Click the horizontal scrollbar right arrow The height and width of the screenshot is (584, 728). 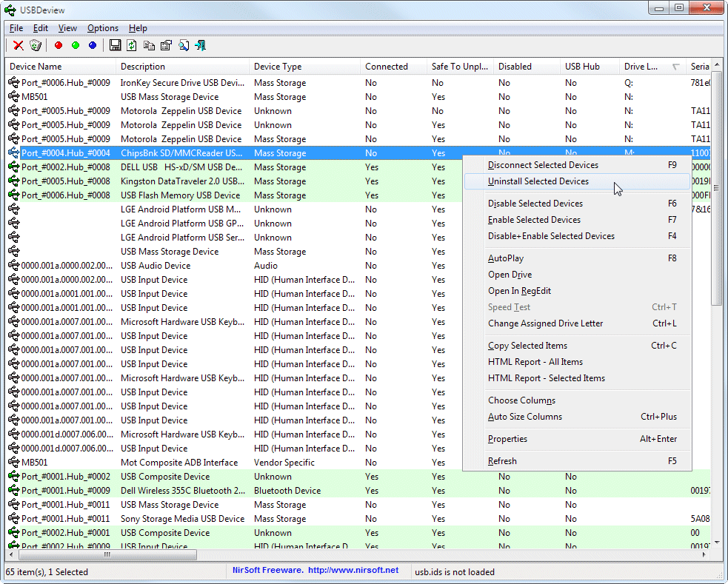click(x=704, y=554)
